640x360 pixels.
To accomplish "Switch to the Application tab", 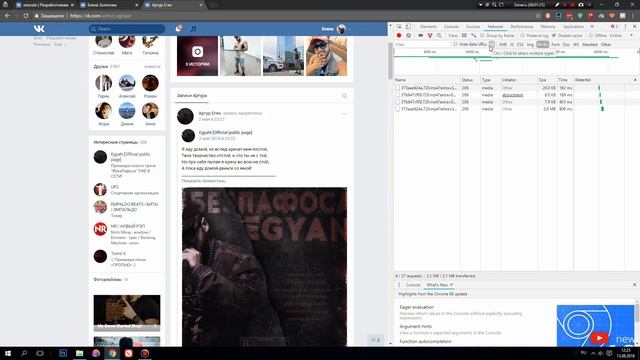I will click(573, 27).
